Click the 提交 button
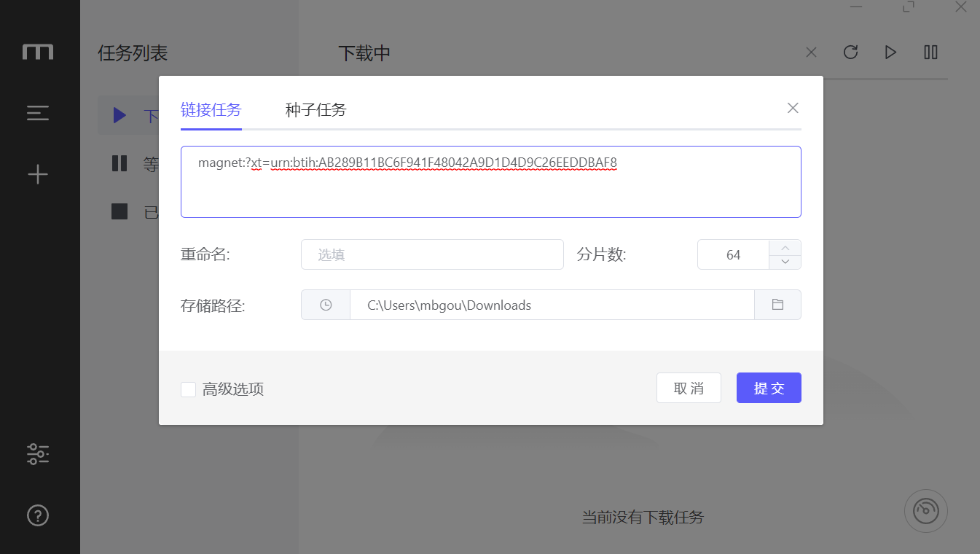This screenshot has height=554, width=980. pos(769,389)
